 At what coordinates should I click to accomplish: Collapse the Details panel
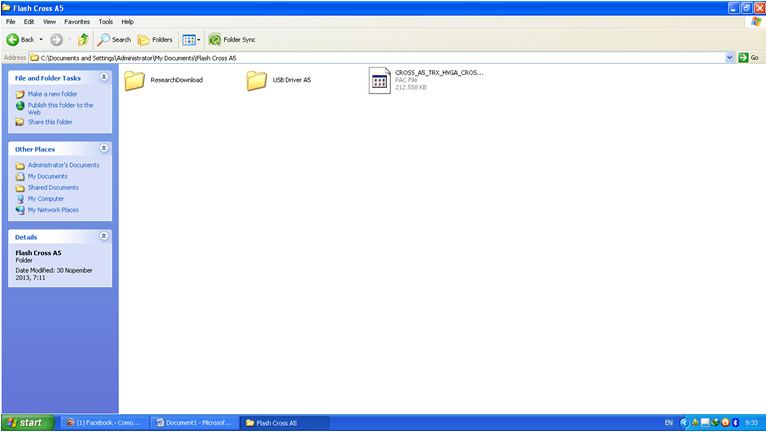coord(104,236)
